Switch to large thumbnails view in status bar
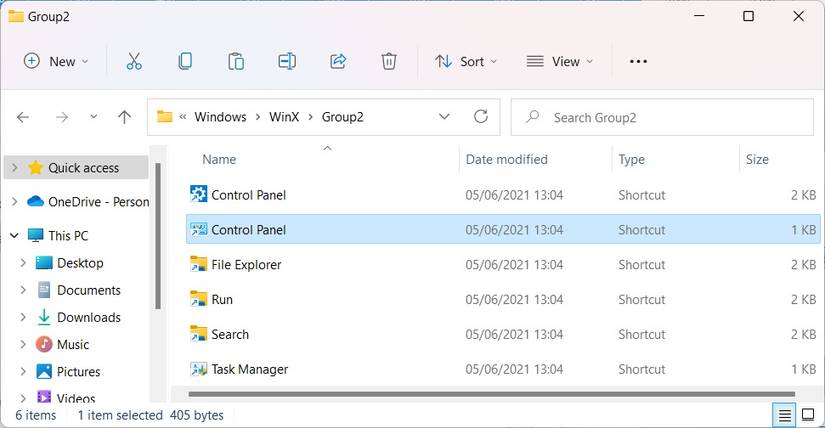 808,415
